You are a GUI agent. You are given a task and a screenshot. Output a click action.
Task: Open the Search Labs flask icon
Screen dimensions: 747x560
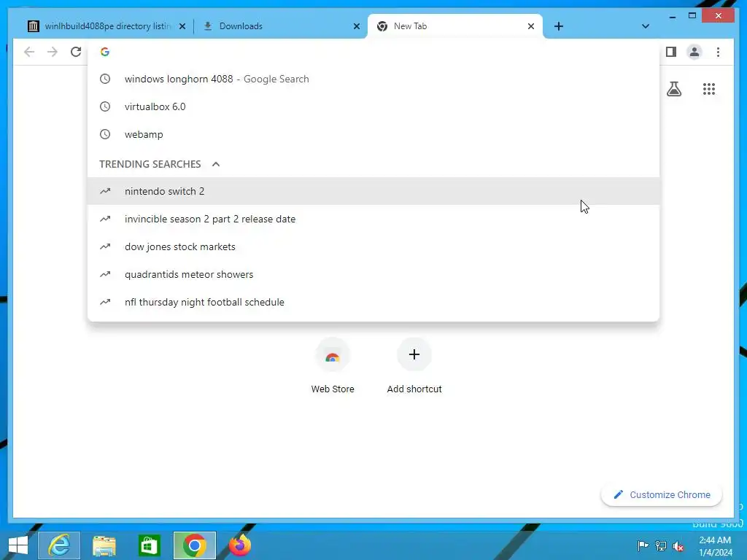coord(673,89)
